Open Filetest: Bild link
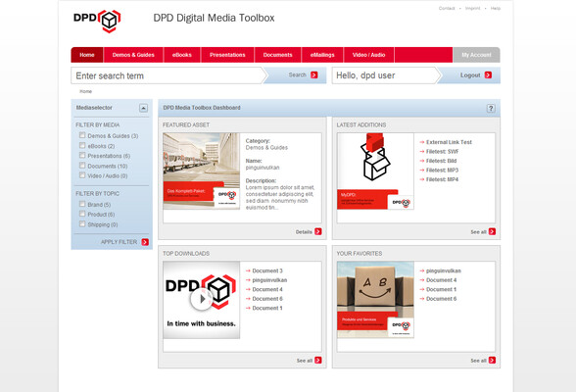This screenshot has height=392, width=576. tap(441, 161)
